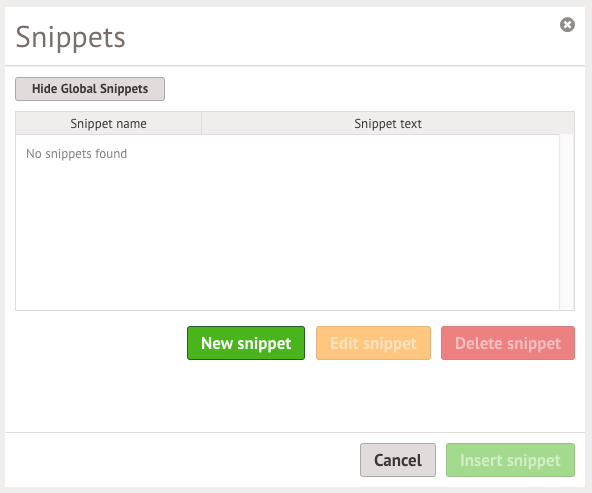The image size is (592, 493).
Task: Sort by the Snippet text column header
Action: pos(388,123)
